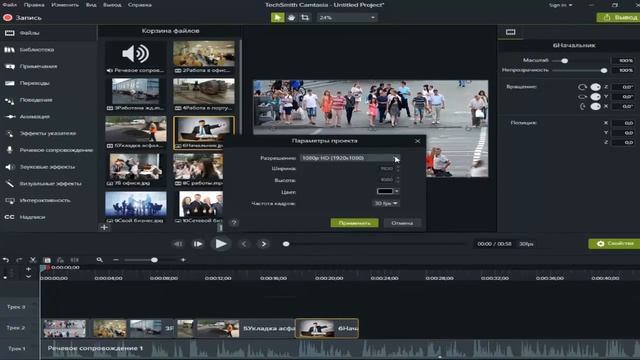Step back one frame with previous-frame button
Viewport: 640px width, 360px height.
178,244
